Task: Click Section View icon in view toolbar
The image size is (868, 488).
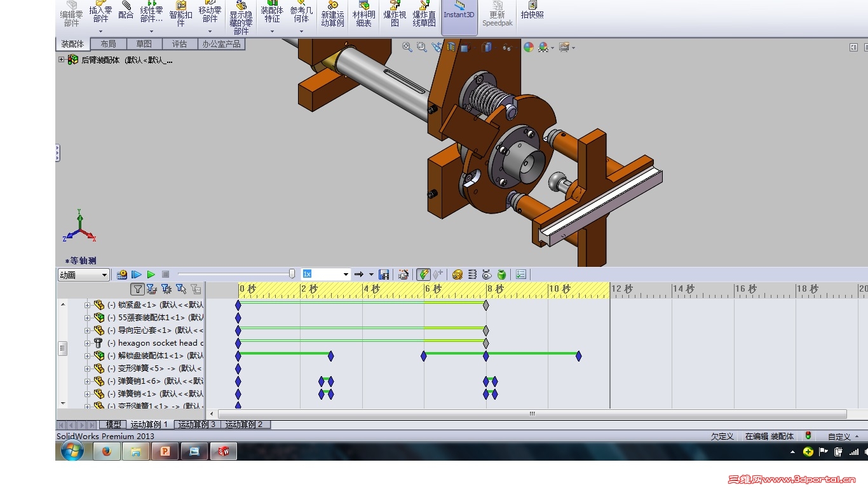Action: 451,47
